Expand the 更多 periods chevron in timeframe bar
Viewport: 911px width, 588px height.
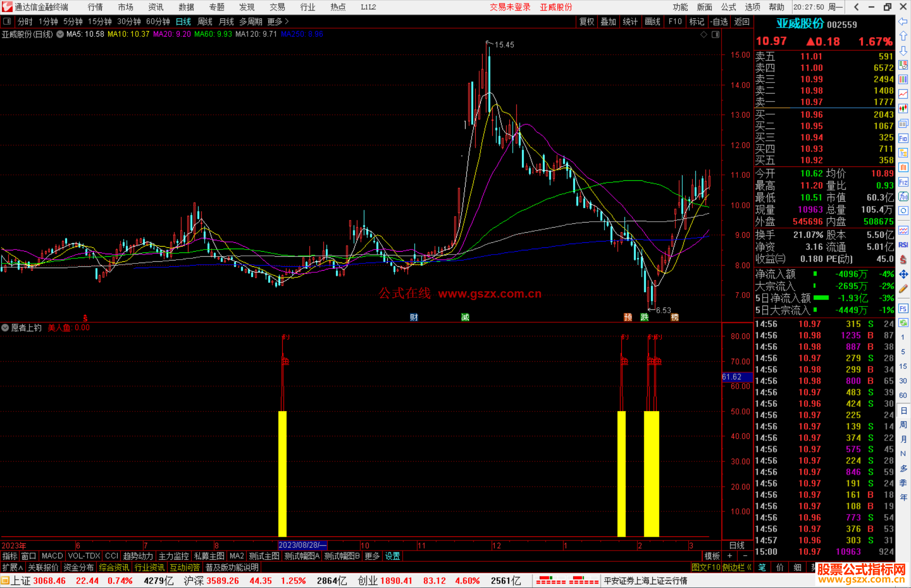[287, 21]
